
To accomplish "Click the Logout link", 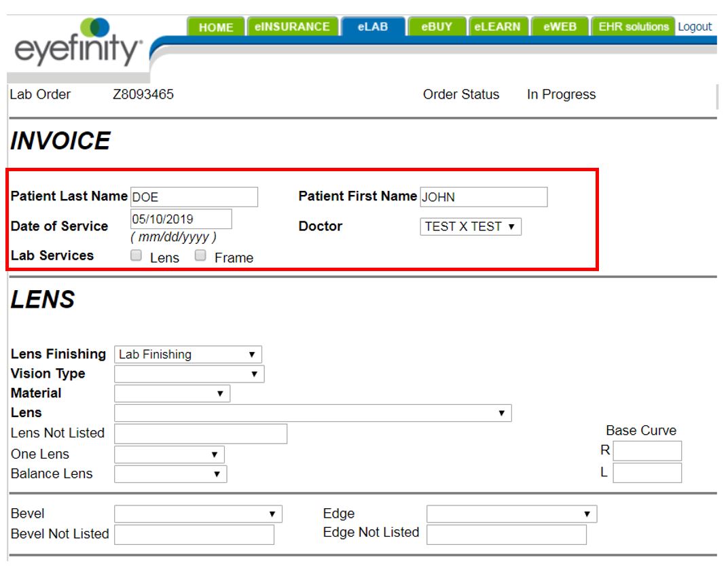I will pyautogui.click(x=695, y=27).
